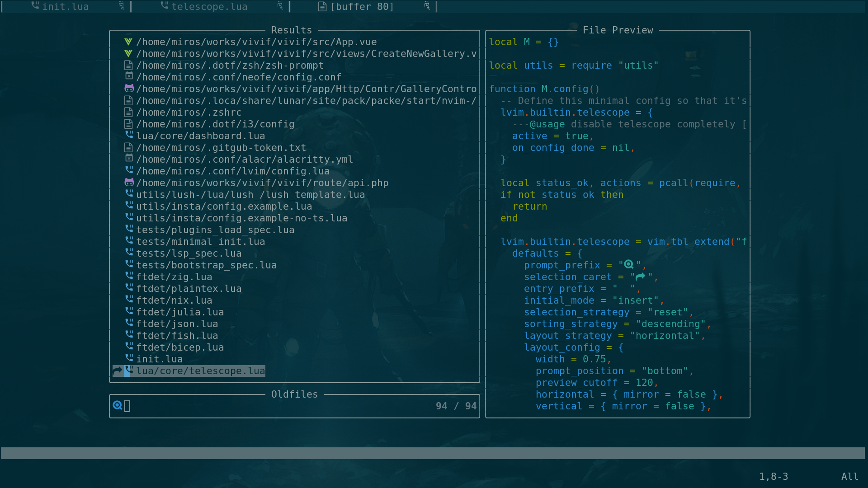Open the ftdet/zig.lua result entry

tap(175, 277)
